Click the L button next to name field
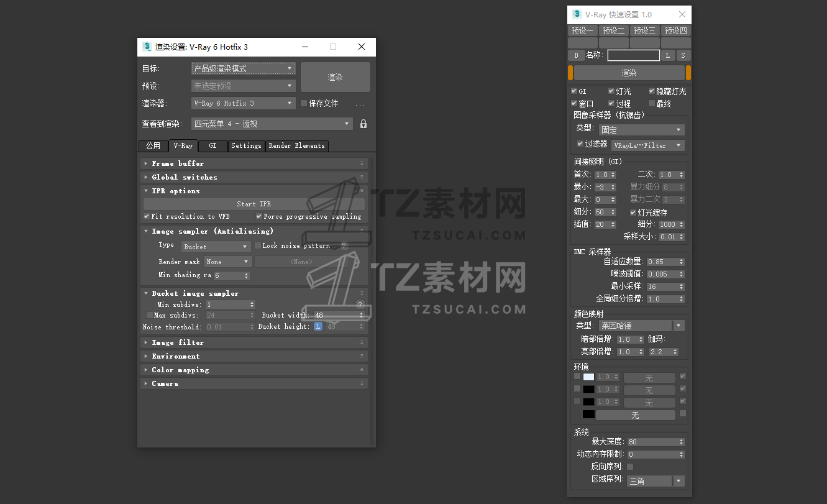827x504 pixels. pos(668,55)
